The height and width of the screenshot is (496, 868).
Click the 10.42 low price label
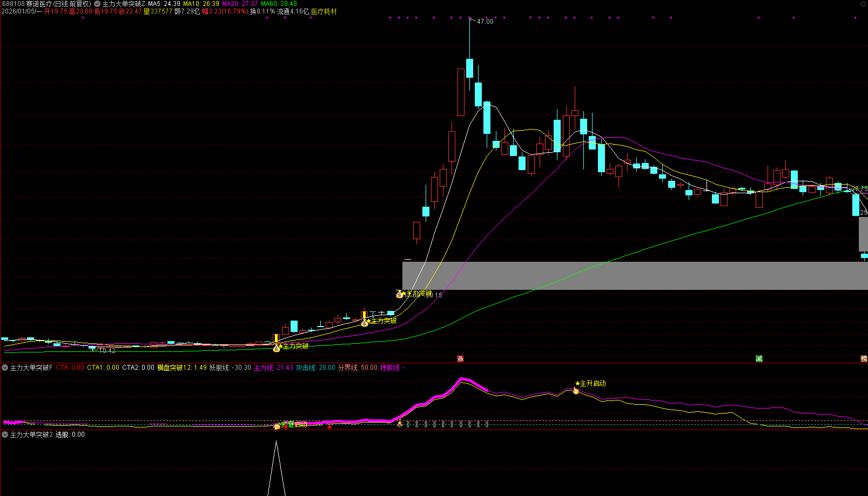(107, 351)
